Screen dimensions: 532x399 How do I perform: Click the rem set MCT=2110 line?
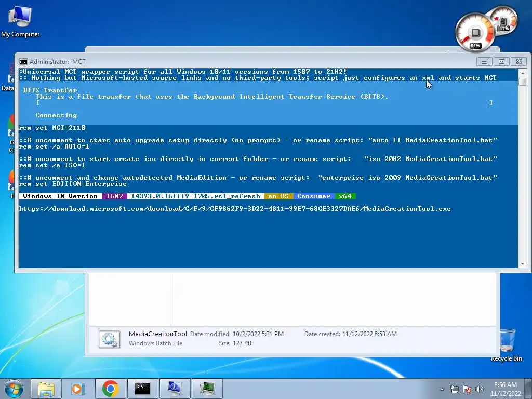tap(52, 128)
